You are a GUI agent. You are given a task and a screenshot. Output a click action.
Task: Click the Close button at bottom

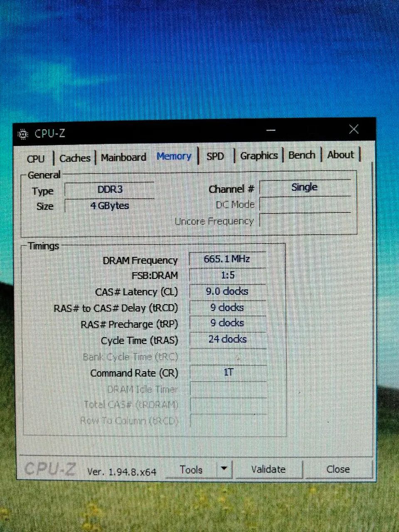click(x=338, y=469)
